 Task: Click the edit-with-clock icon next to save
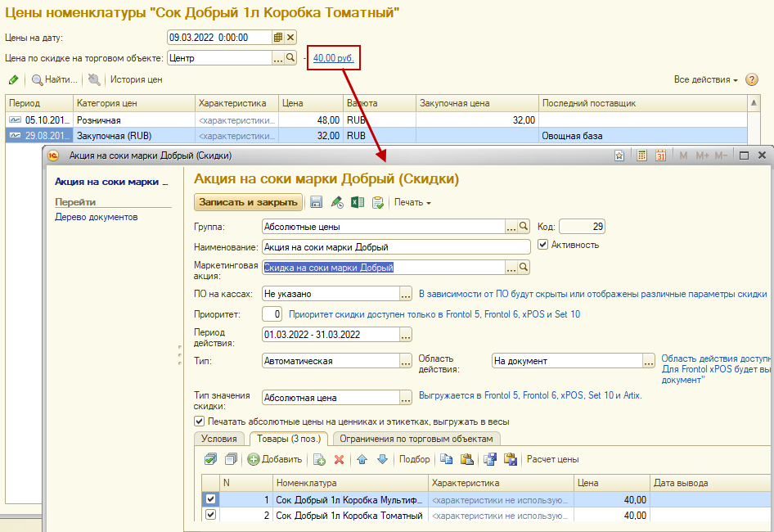click(337, 202)
